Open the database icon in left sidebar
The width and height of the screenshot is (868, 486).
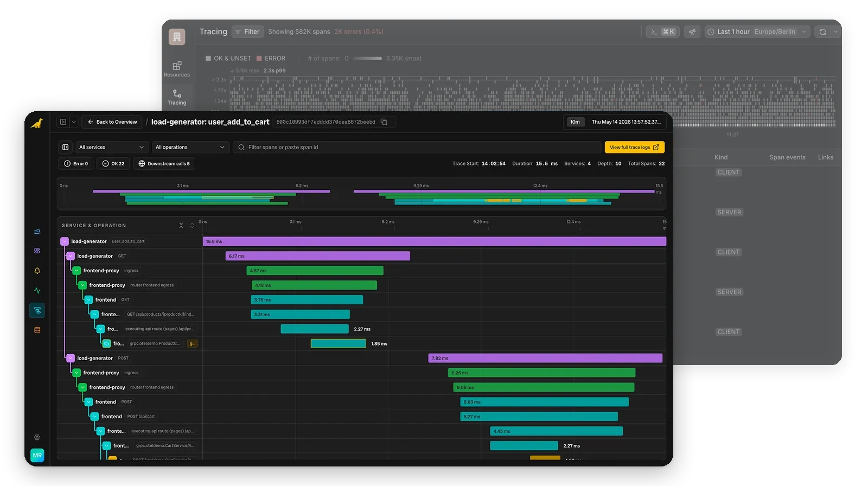(x=37, y=330)
